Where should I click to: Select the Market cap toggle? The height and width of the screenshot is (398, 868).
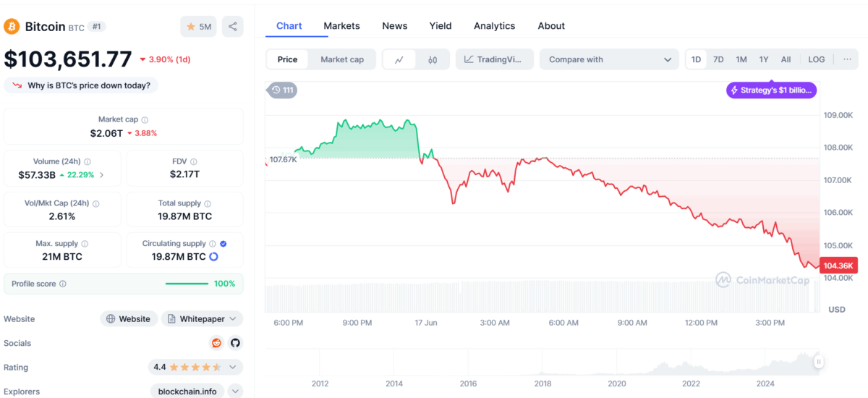click(x=342, y=59)
